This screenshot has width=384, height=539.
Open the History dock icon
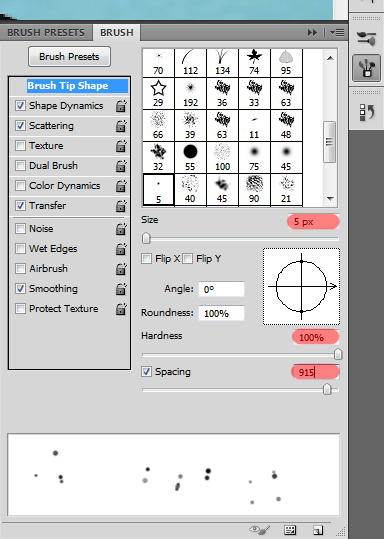366,112
